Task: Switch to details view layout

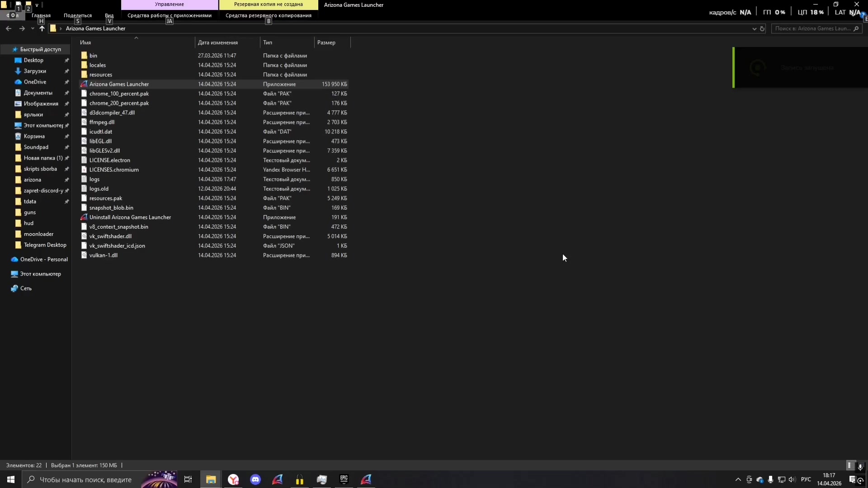Action: pyautogui.click(x=849, y=465)
